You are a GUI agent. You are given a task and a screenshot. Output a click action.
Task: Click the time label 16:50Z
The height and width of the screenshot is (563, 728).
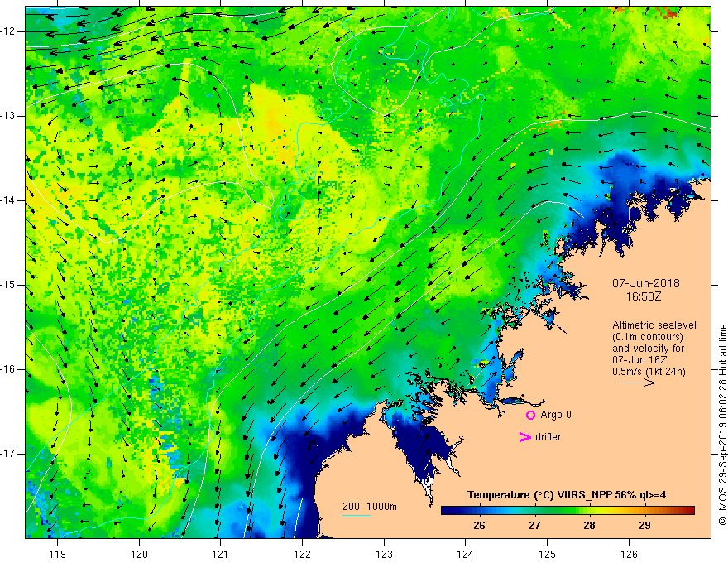[643, 296]
